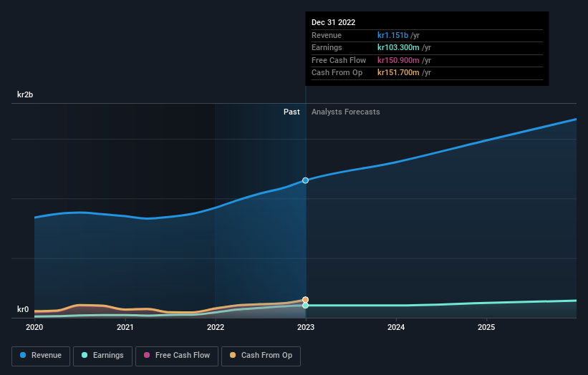Click the 2025 x-axis label

tap(486, 328)
